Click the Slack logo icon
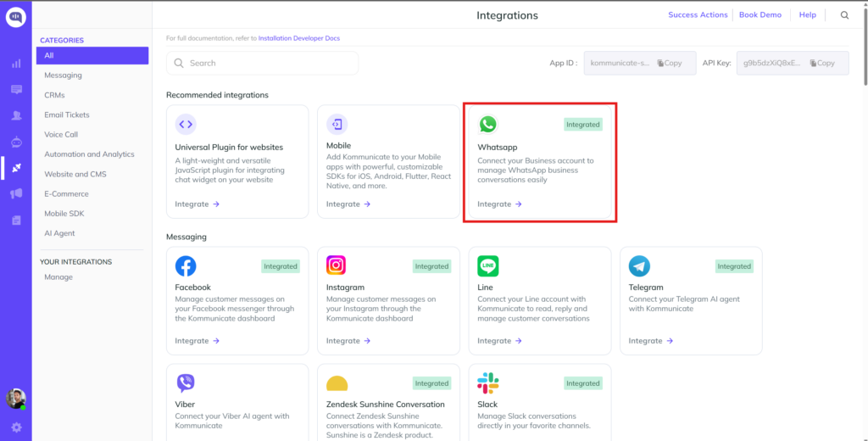The width and height of the screenshot is (868, 441). [487, 382]
